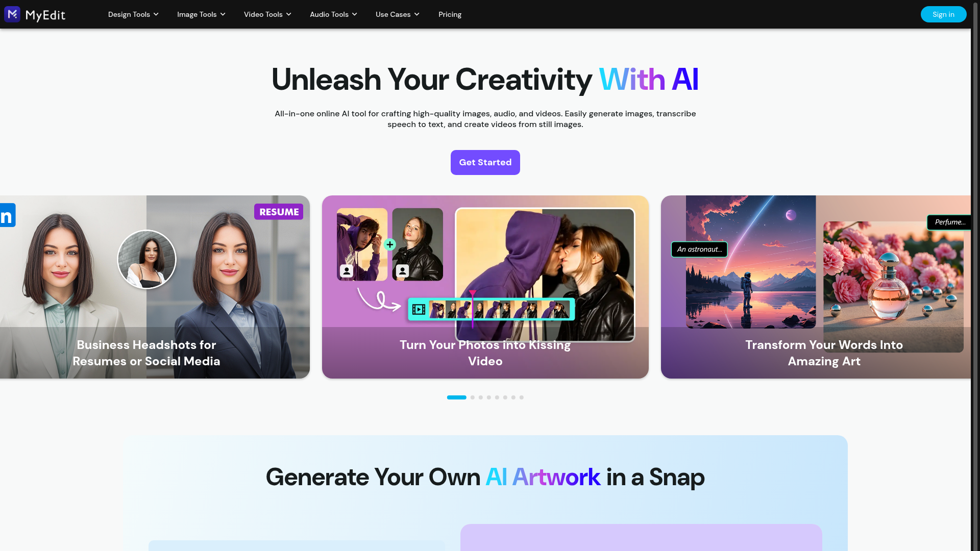This screenshot has height=551, width=980.
Task: Click the MyEdit logo icon
Action: click(12, 14)
